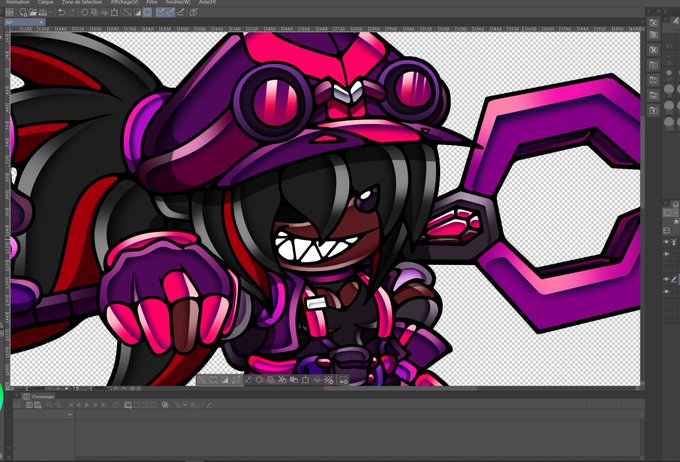Click New animation folder icon in timeline
This screenshot has height=462, width=680.
pos(128,405)
